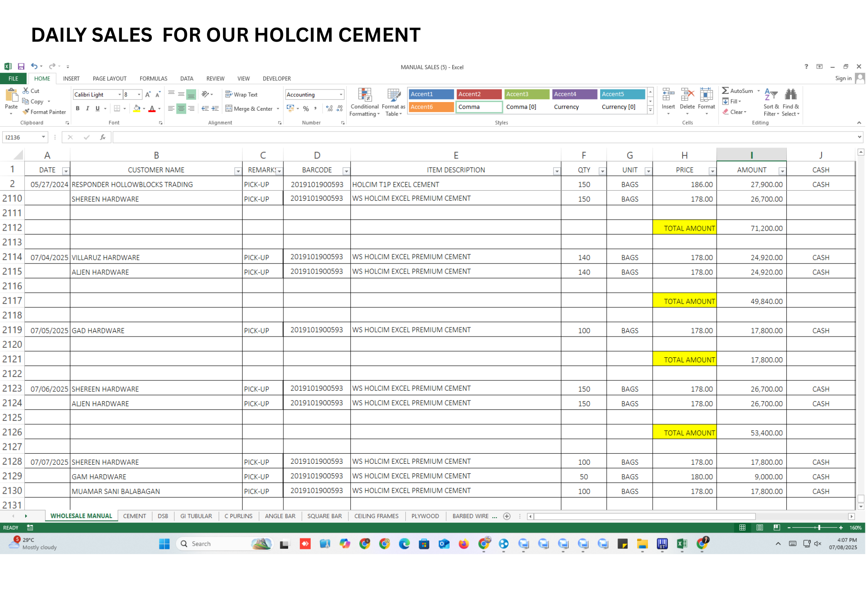
Task: Open the CEMENT sheet tab
Action: 135,516
